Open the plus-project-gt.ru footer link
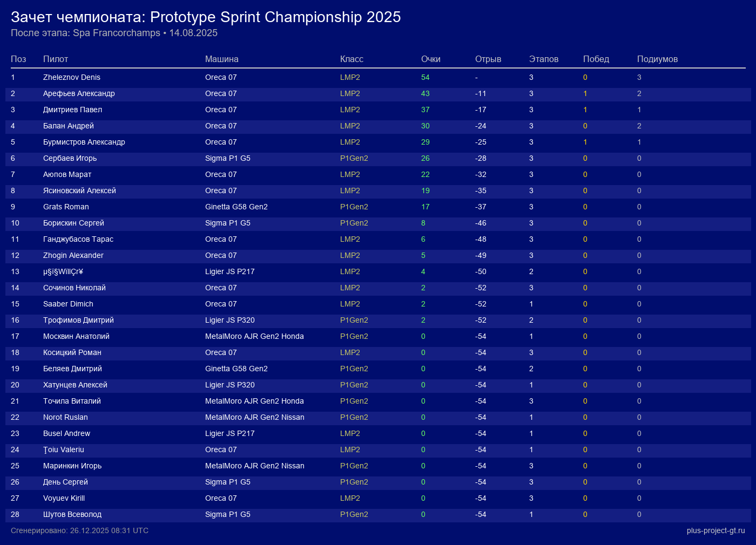Image resolution: width=756 pixels, height=545 pixels. click(x=715, y=530)
